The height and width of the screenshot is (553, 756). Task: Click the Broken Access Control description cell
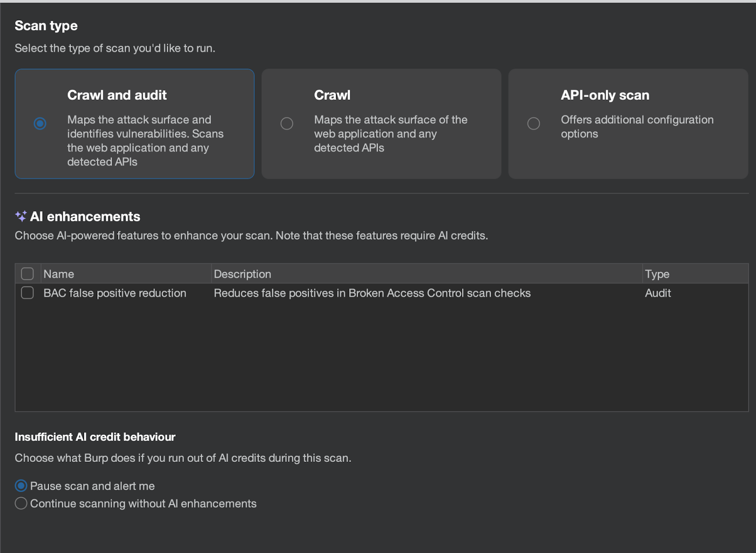pos(372,293)
